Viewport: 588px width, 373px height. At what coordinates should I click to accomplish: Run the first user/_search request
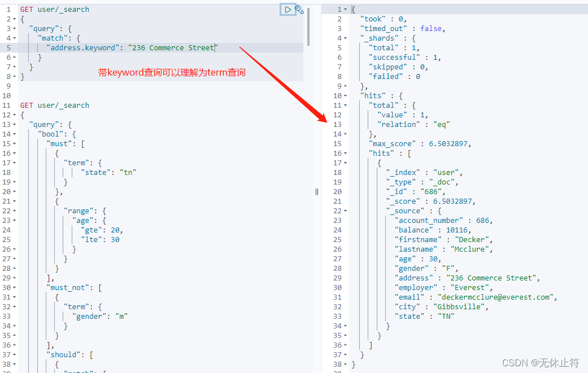288,10
